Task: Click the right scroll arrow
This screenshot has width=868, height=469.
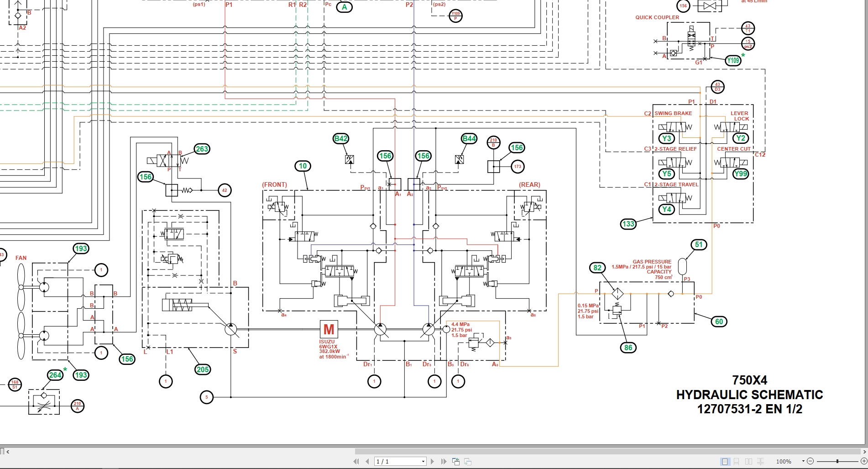Action: pyautogui.click(x=864, y=452)
